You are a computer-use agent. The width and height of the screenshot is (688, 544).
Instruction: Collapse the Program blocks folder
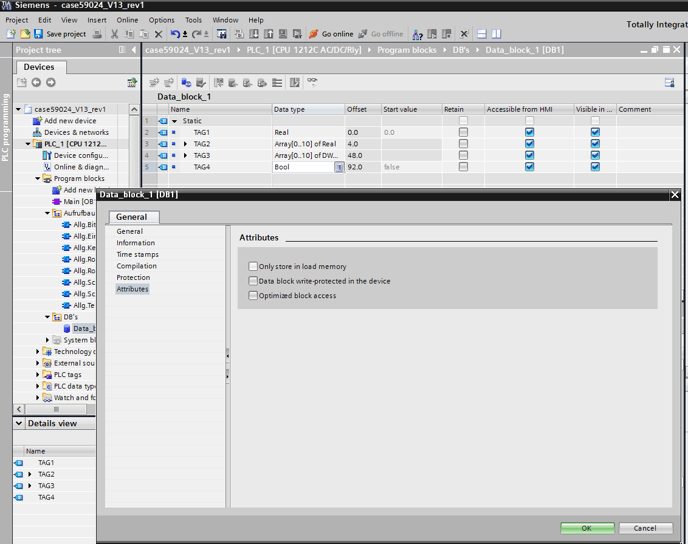point(38,179)
